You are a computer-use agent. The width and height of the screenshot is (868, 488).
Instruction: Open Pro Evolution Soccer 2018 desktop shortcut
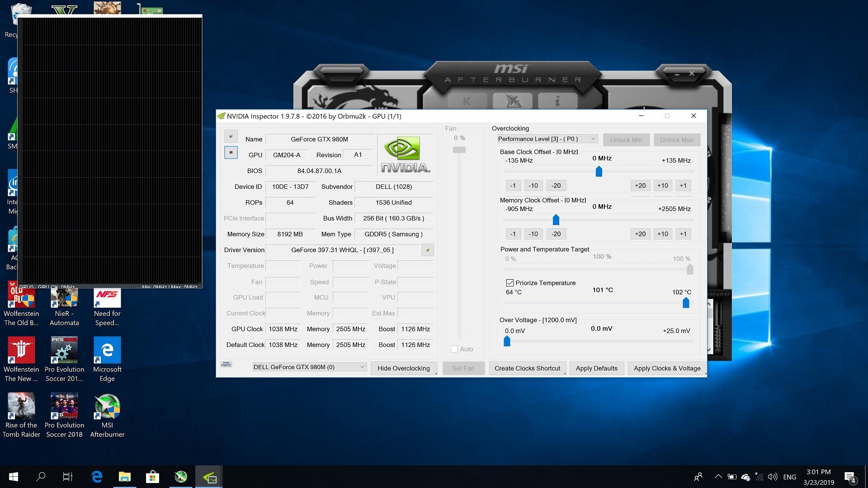(x=64, y=415)
